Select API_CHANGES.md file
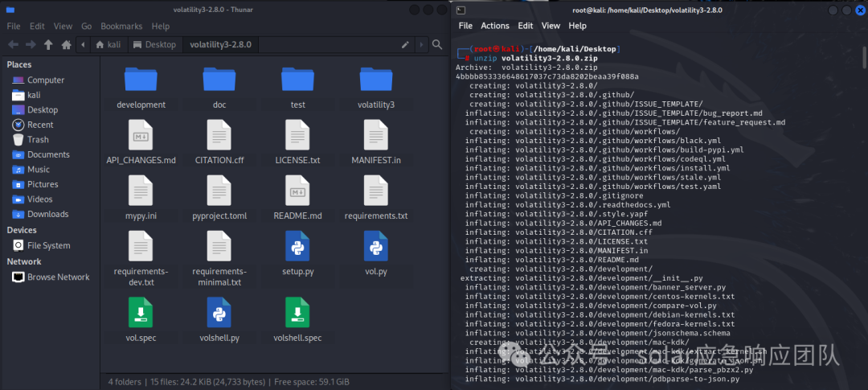Image resolution: width=868 pixels, height=390 pixels. (141, 143)
